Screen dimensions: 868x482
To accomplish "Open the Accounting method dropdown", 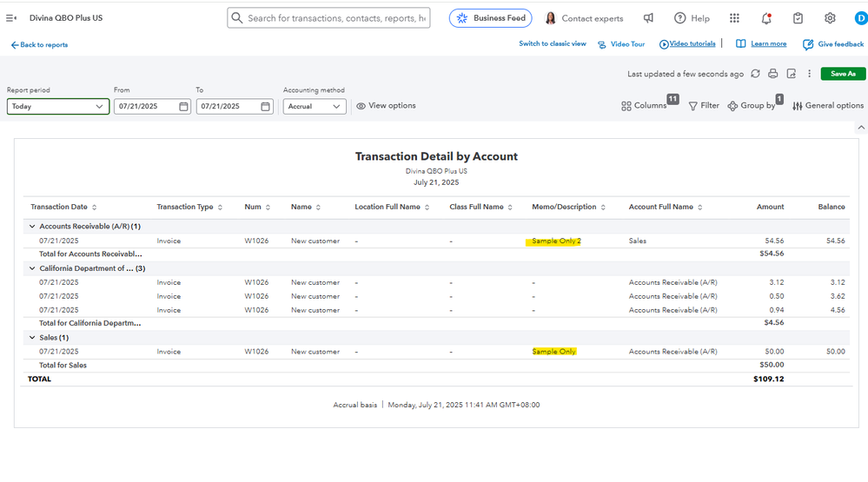I will tap(314, 107).
